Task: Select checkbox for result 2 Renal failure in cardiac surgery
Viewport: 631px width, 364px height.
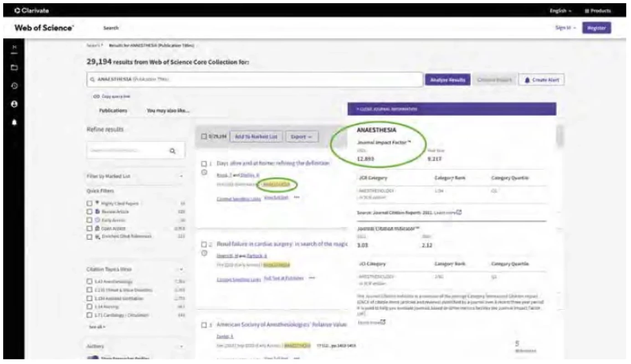Action: tap(204, 244)
